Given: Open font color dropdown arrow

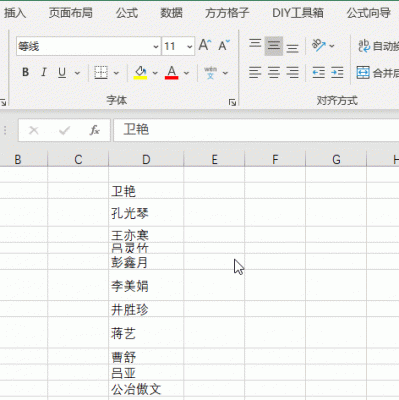Looking at the screenshot, I should coord(186,73).
